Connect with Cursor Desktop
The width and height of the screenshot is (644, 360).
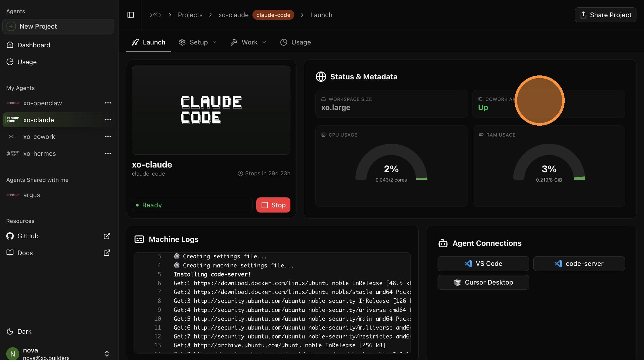click(x=483, y=282)
